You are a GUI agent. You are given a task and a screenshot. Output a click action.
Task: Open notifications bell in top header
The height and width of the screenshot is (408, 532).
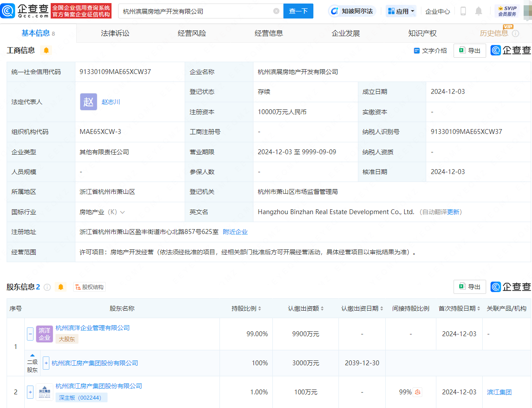point(479,11)
